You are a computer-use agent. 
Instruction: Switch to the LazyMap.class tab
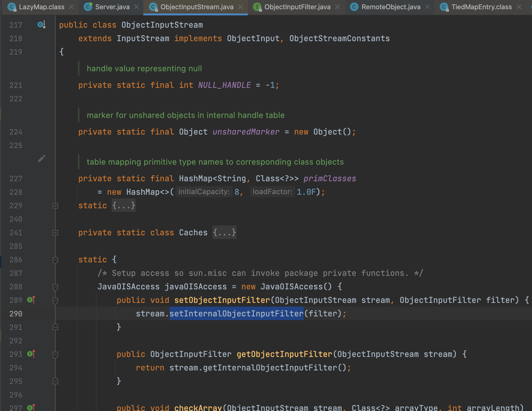42,7
